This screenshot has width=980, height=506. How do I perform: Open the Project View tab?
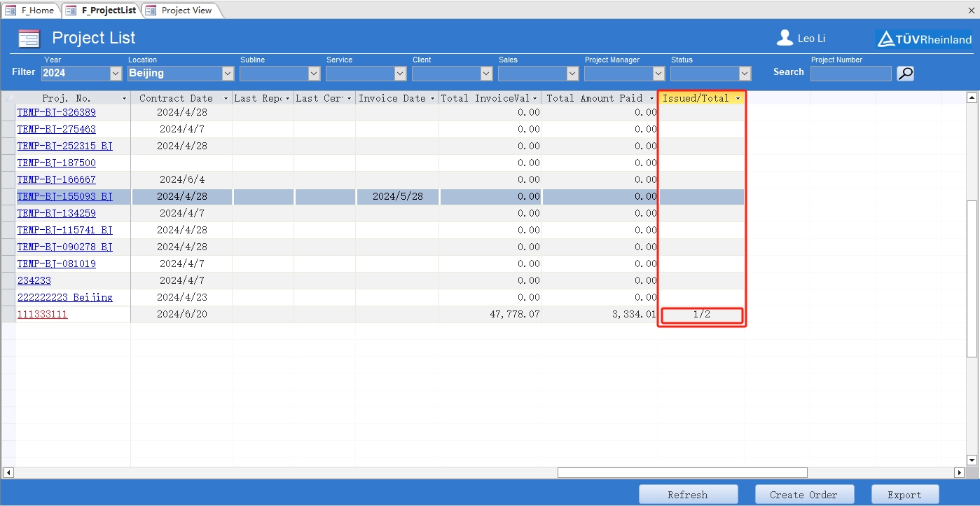(x=179, y=11)
